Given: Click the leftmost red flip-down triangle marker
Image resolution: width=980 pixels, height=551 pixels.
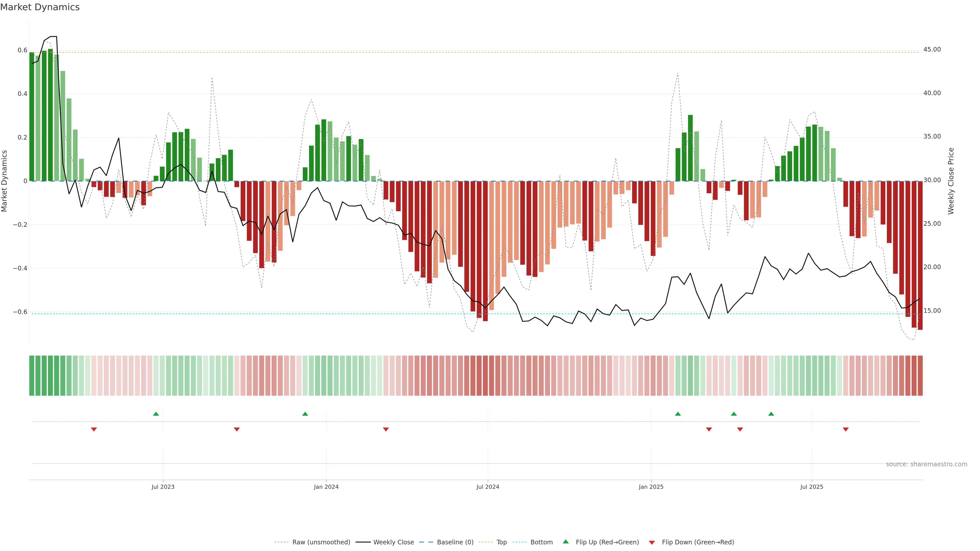Looking at the screenshot, I should [x=94, y=429].
